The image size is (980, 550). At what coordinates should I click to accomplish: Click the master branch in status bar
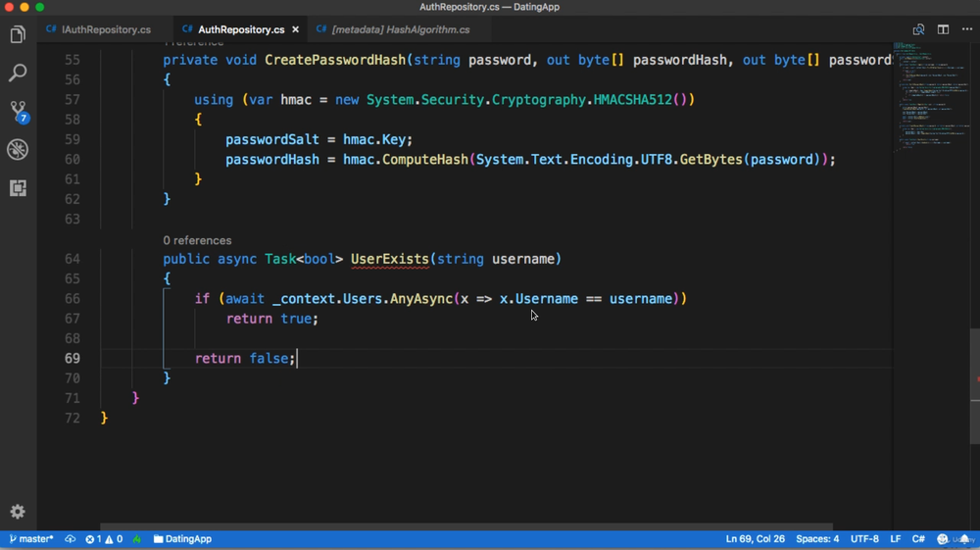tap(31, 539)
